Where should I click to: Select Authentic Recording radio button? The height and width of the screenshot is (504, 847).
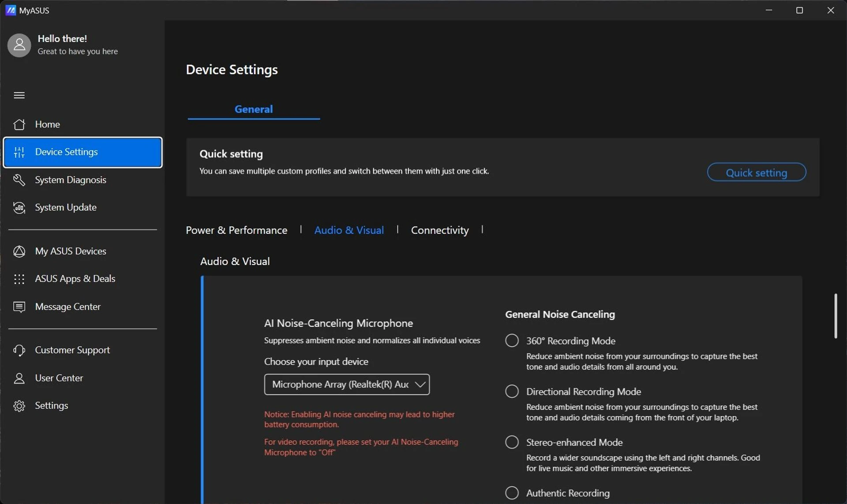[512, 493]
